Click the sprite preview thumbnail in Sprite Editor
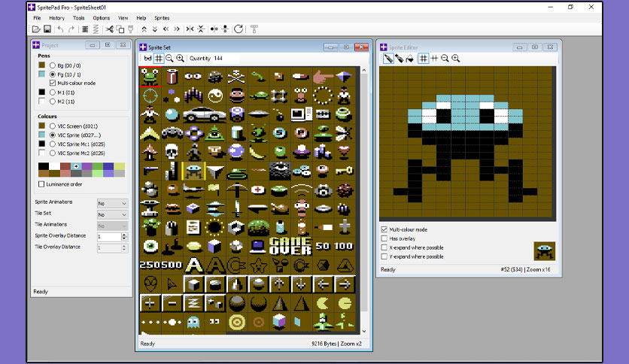Image resolution: width=629 pixels, height=364 pixels. [x=545, y=251]
